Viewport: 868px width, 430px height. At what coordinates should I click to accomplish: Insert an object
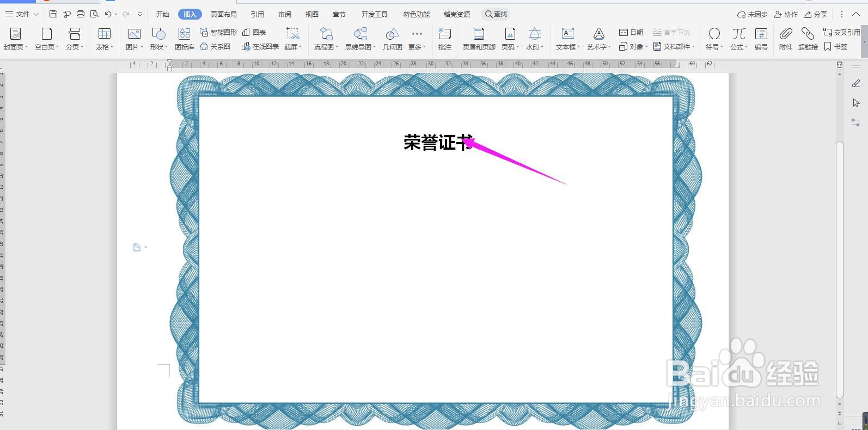pos(633,47)
